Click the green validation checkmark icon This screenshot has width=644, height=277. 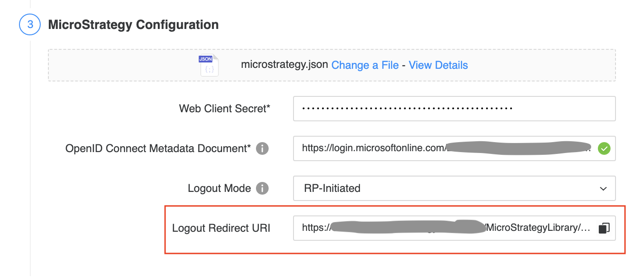tap(604, 148)
